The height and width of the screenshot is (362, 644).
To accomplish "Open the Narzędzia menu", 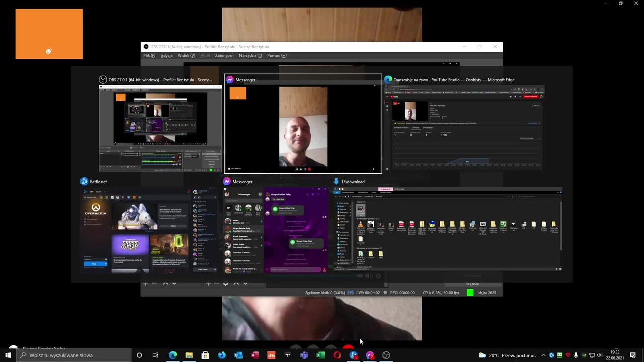I will (250, 56).
